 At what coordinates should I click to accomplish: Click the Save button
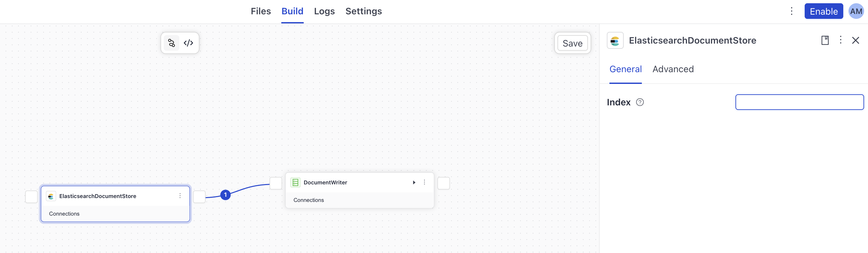point(572,43)
